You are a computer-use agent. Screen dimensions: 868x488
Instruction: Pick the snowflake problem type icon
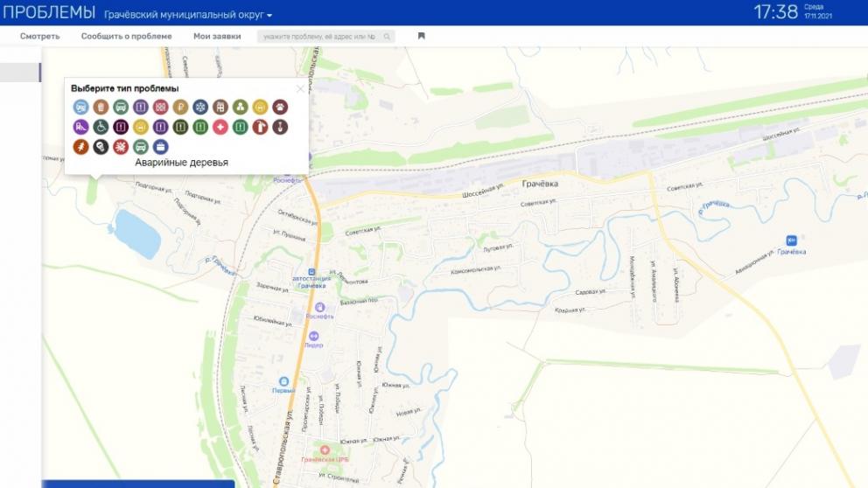click(200, 107)
